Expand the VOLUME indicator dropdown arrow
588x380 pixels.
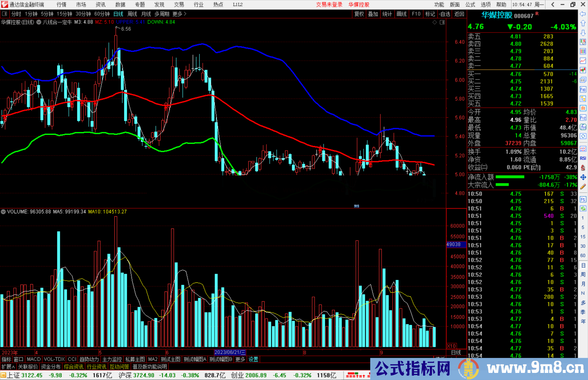(x=3, y=212)
